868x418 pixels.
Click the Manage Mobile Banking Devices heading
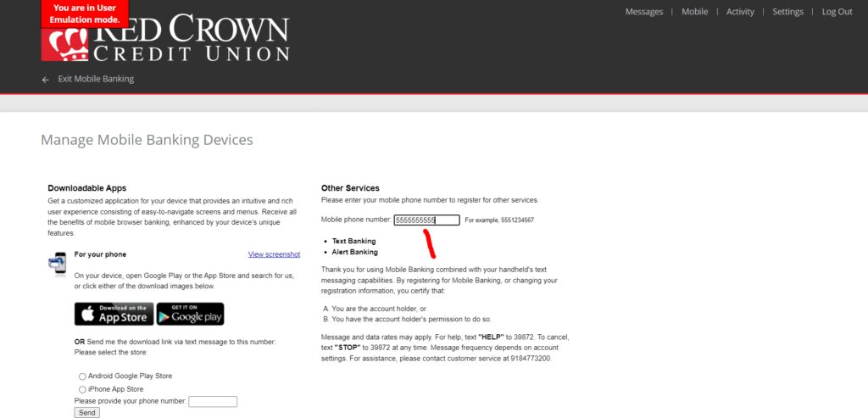click(147, 140)
